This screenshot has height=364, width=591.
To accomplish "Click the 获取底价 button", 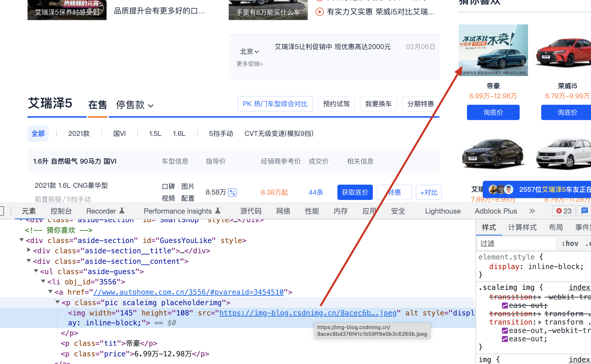I will [x=355, y=192].
